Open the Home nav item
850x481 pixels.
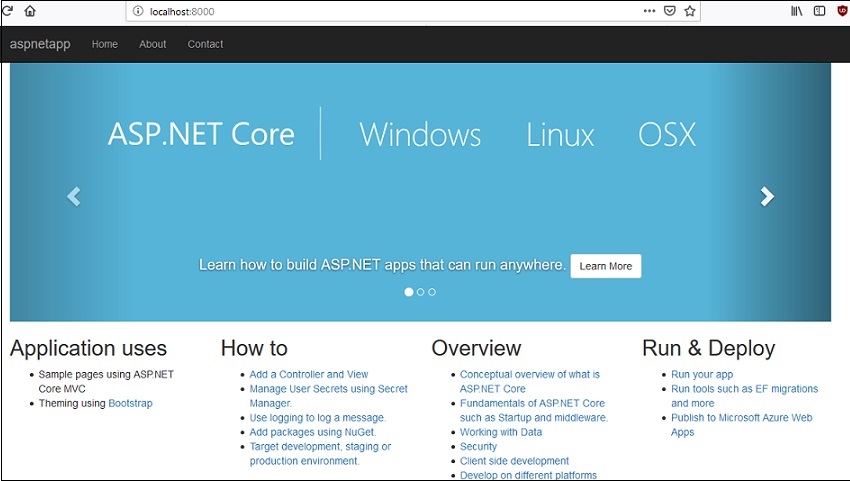(105, 44)
